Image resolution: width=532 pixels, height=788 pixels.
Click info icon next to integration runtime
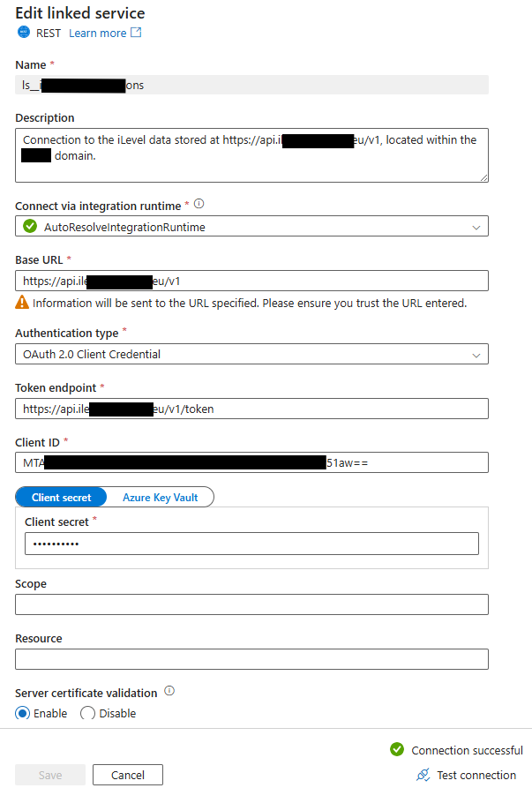(199, 205)
